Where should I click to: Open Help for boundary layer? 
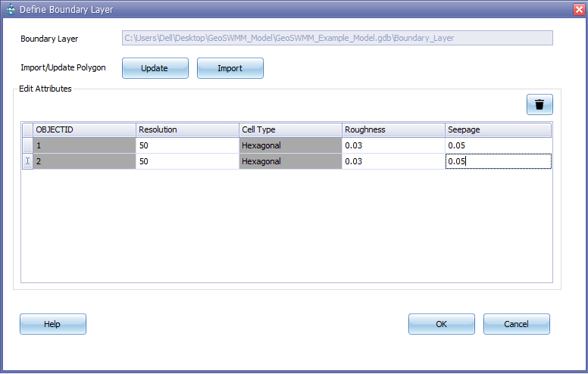pyautogui.click(x=52, y=324)
